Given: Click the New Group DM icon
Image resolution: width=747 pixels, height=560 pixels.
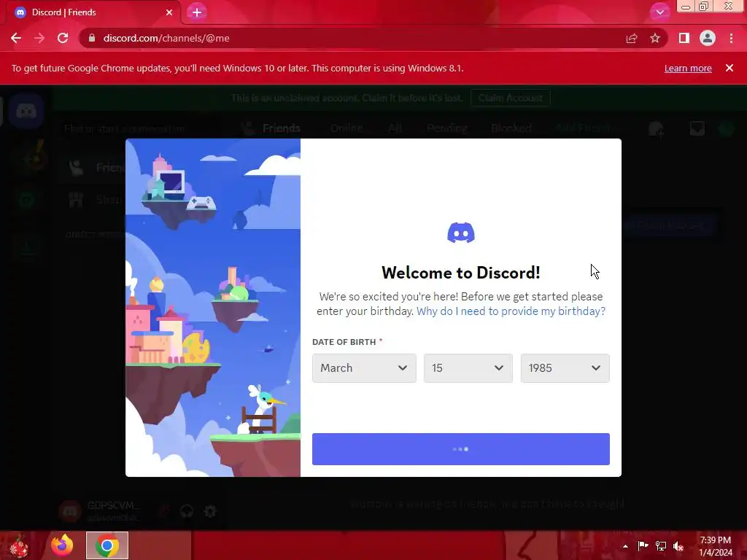Looking at the screenshot, I should (657, 128).
